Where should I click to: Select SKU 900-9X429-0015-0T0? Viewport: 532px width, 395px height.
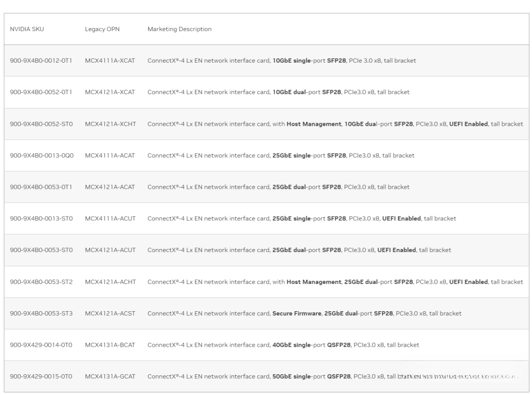pyautogui.click(x=41, y=377)
